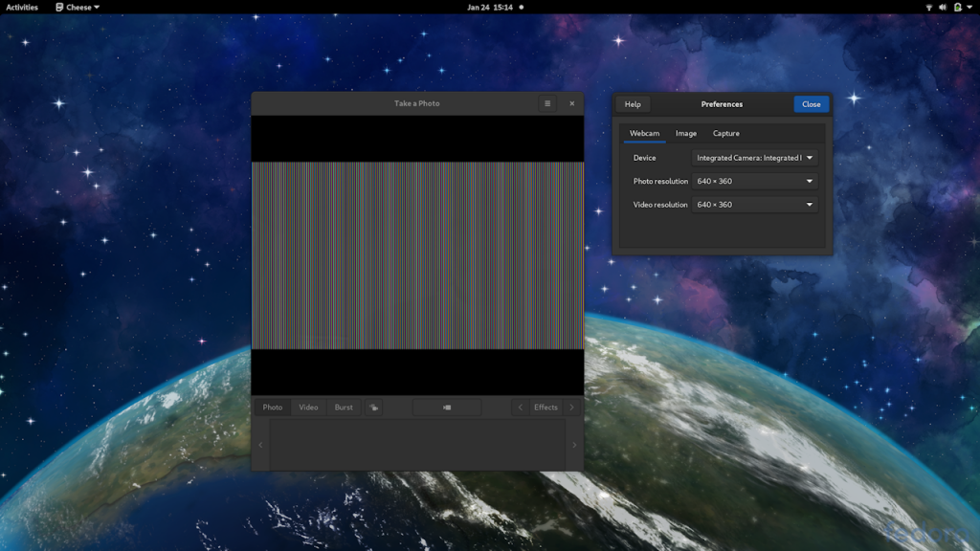
Task: Open the Device dropdown
Action: pyautogui.click(x=754, y=158)
